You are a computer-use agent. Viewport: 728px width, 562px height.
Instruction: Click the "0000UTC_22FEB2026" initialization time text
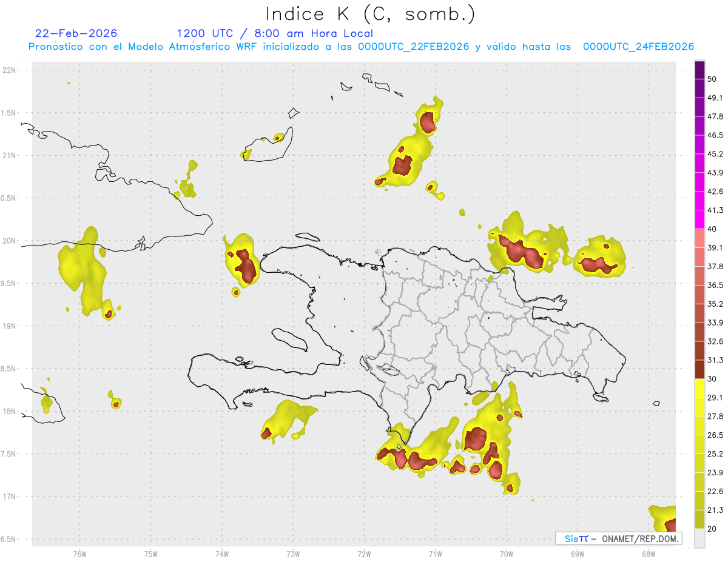(x=414, y=47)
